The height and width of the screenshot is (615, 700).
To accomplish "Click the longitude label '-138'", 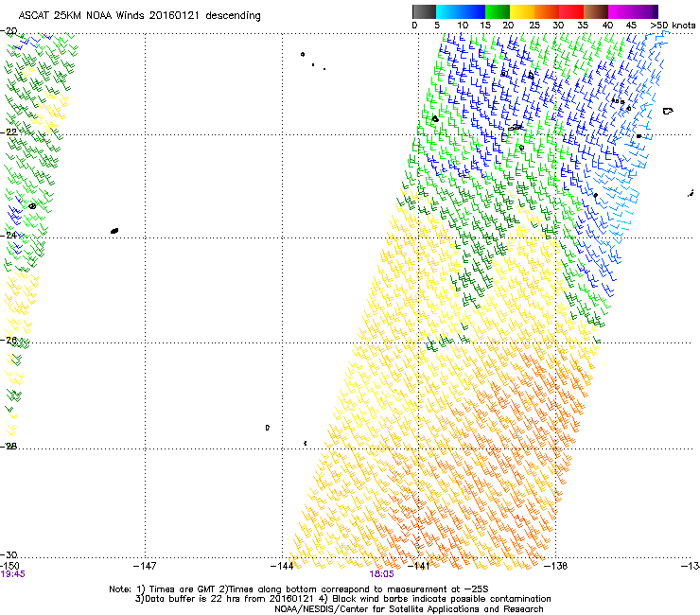I will coord(556,566).
